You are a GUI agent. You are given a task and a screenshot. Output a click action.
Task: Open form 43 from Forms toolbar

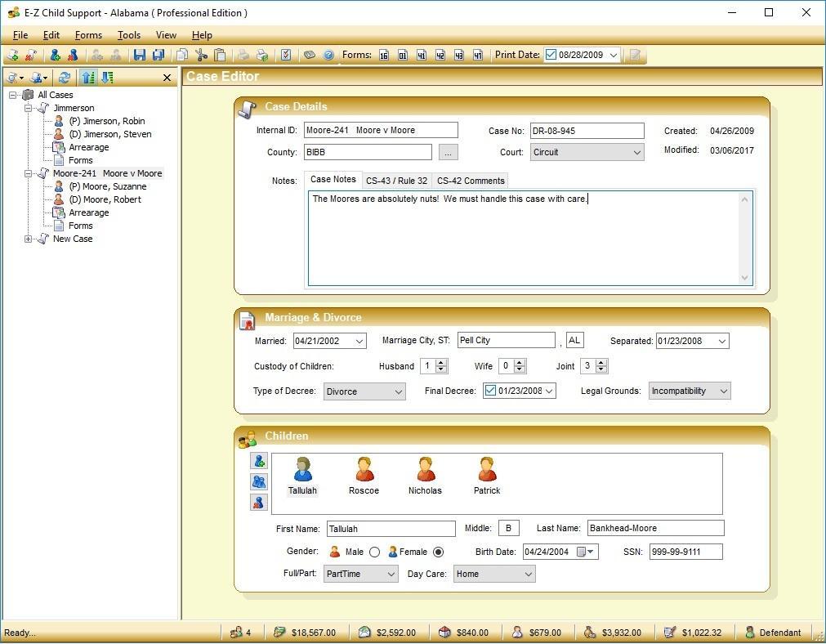coord(459,55)
